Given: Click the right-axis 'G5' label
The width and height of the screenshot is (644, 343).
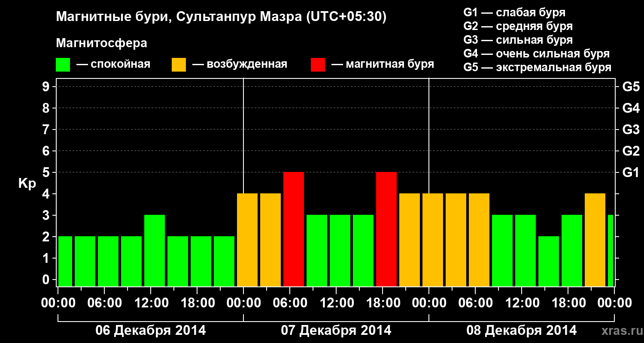Looking at the screenshot, I should [x=631, y=87].
